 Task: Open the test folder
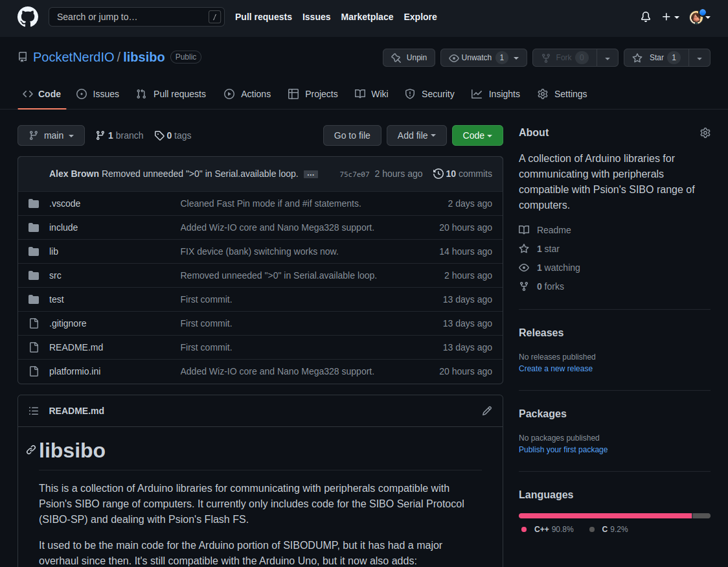56,299
